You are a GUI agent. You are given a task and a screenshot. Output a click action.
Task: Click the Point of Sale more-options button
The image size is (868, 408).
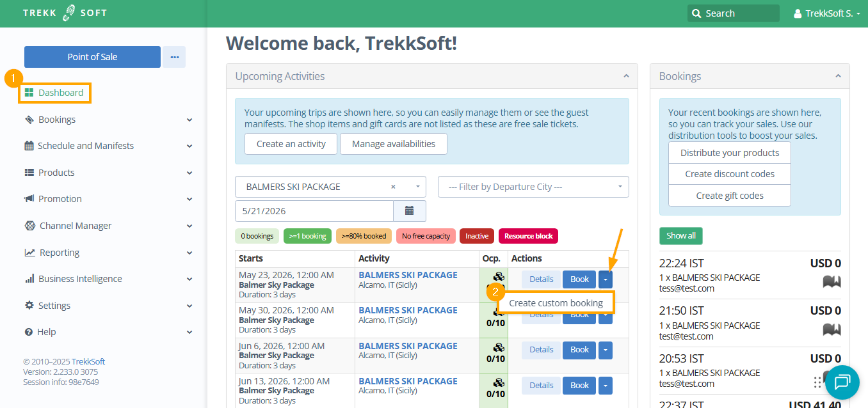[x=174, y=57]
